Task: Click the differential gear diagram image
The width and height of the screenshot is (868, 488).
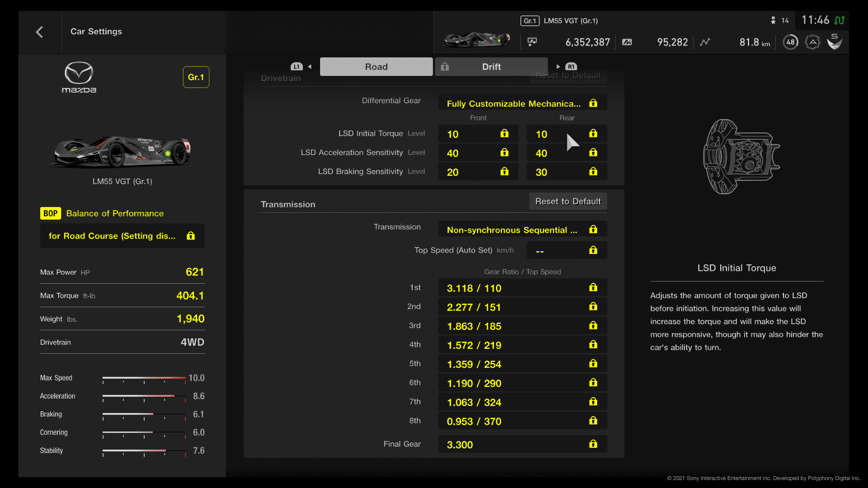Action: 741,156
